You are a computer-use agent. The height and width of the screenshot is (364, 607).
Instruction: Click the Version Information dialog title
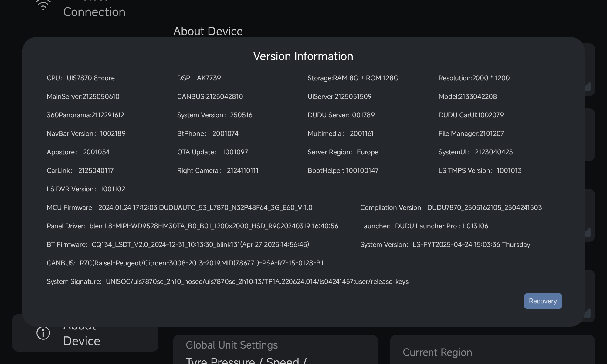303,56
